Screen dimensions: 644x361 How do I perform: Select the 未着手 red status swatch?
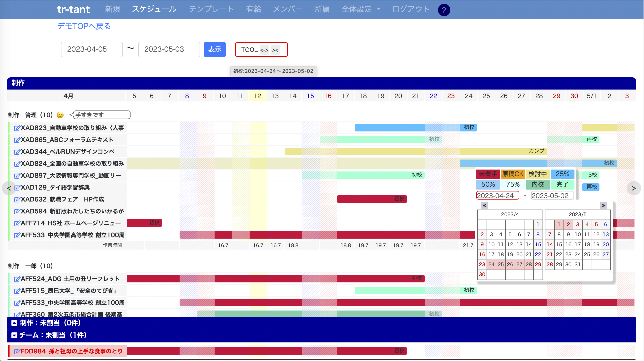tap(488, 174)
